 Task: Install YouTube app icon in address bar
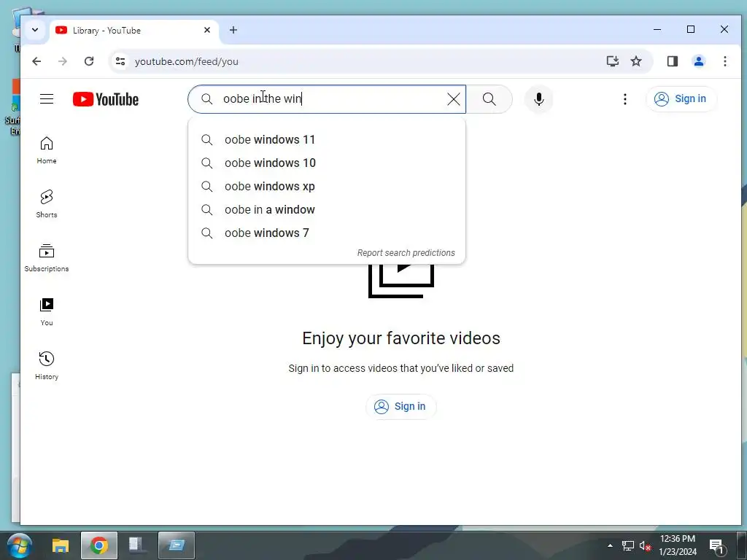612,61
